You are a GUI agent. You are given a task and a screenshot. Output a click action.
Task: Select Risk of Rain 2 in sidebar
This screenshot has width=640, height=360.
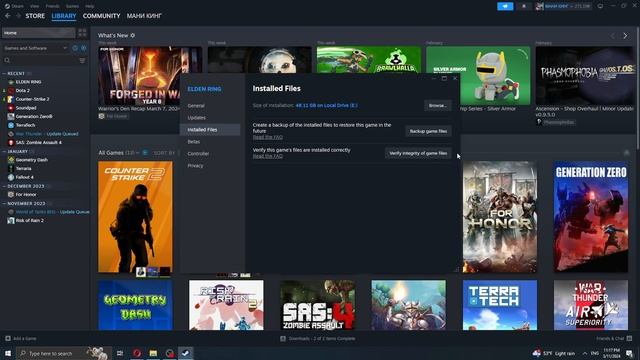[29, 220]
